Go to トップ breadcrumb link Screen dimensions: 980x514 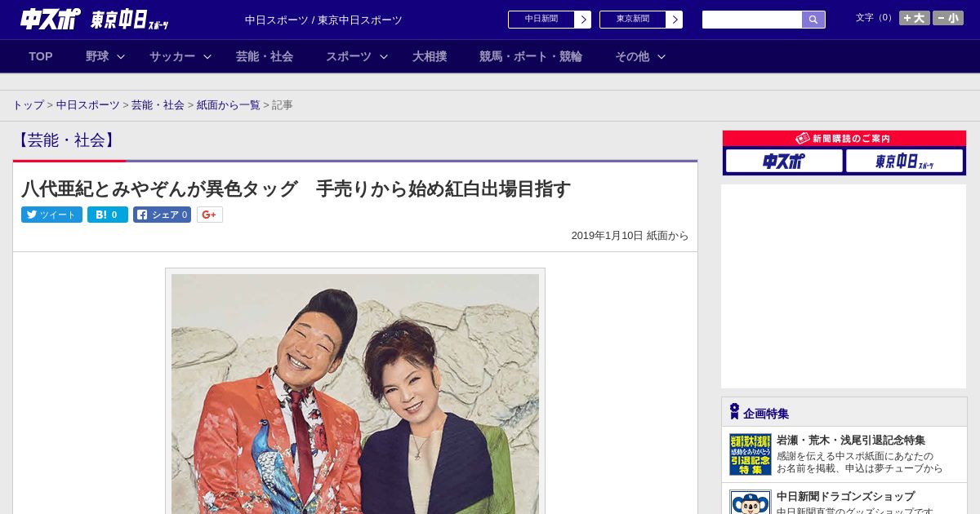(x=28, y=105)
